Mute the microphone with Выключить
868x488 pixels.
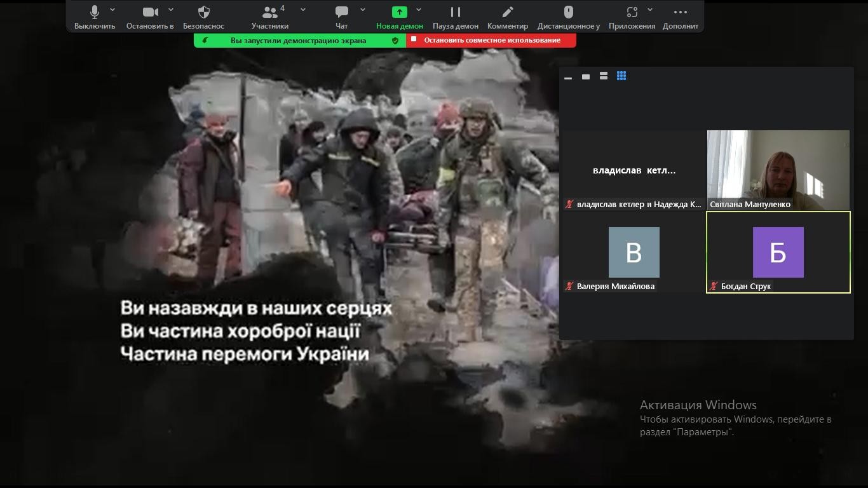[95, 13]
